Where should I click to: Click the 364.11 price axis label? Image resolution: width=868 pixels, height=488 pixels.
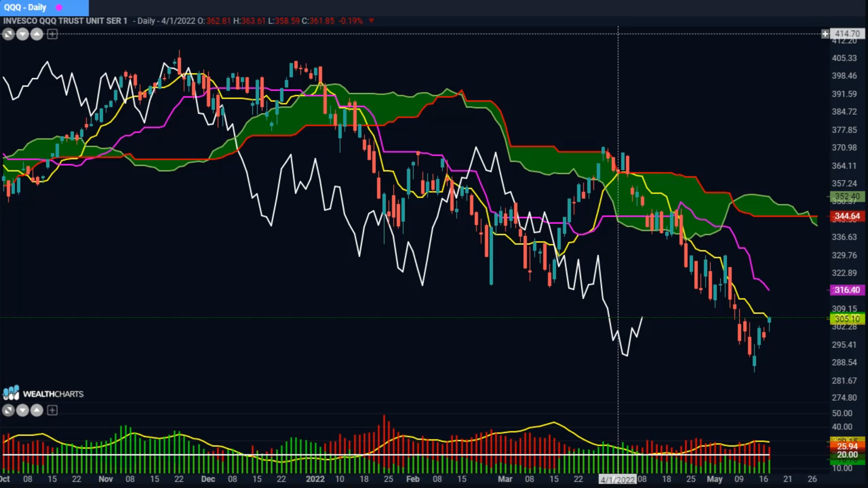(844, 166)
